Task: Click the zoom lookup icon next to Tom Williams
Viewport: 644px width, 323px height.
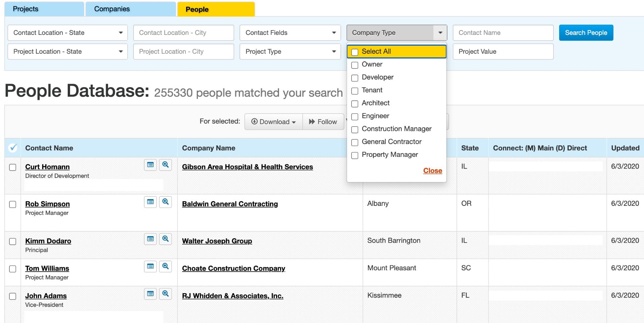Action: pos(165,266)
